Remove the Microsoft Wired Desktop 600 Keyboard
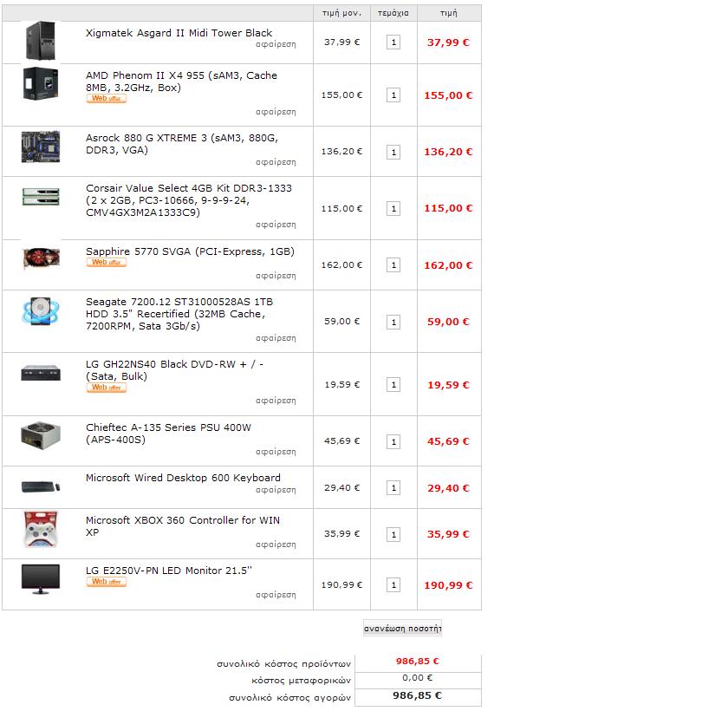Viewport: 728px width, 711px height. [276, 490]
